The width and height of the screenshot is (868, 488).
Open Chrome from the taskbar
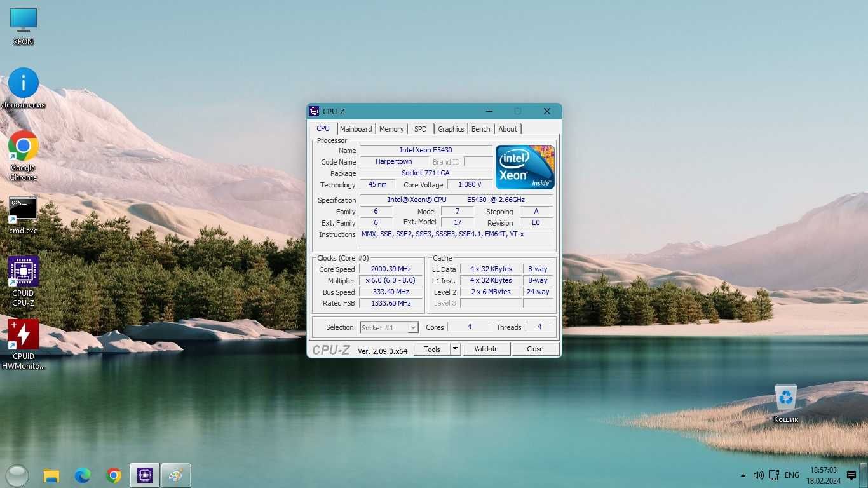coord(114,475)
